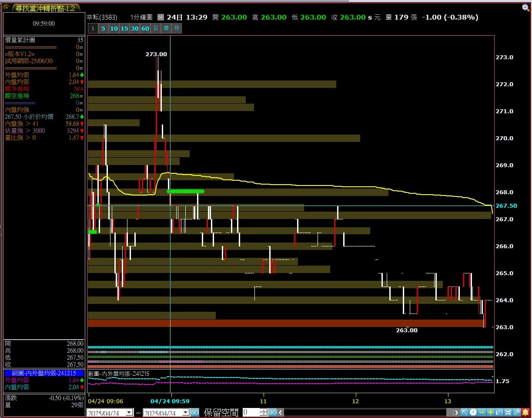Screen dimensions: 532x418
Task: Click the magnifier icon at top-right corner
Action: coord(525,7)
